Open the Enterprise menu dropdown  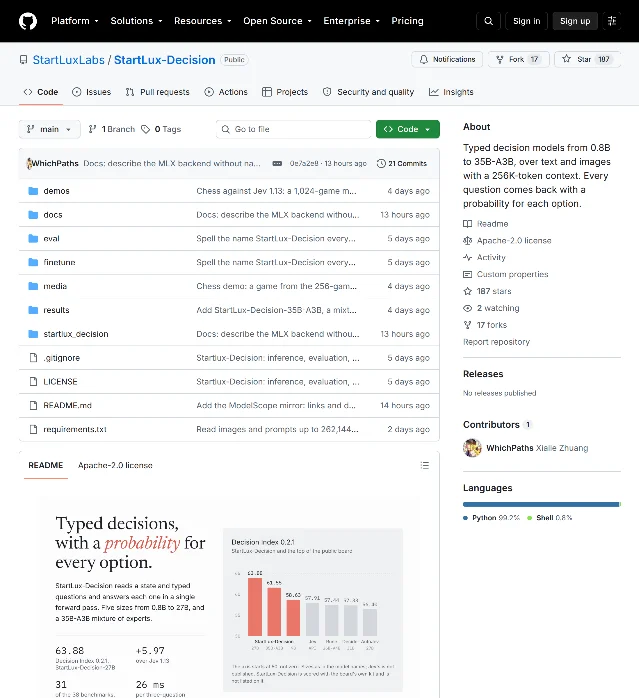(x=351, y=21)
